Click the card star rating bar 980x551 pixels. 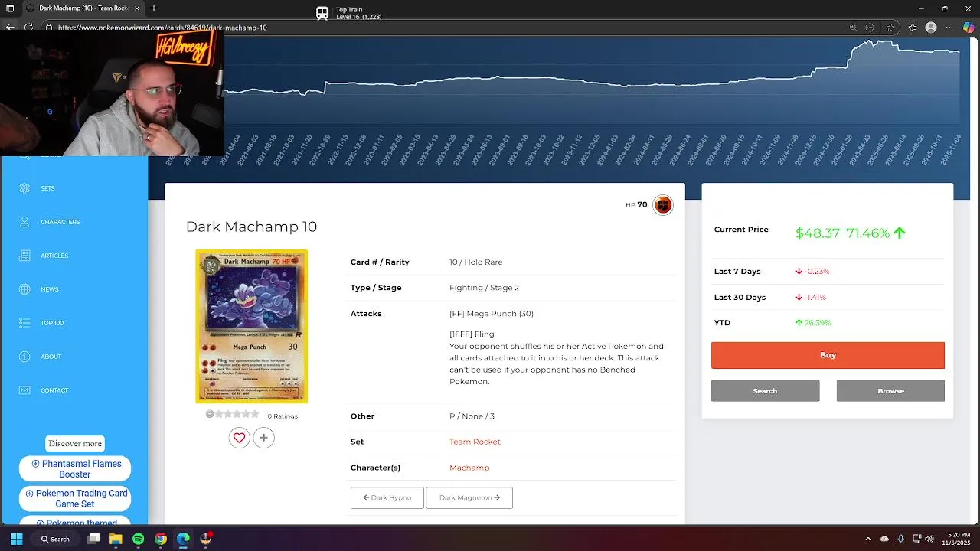point(233,414)
